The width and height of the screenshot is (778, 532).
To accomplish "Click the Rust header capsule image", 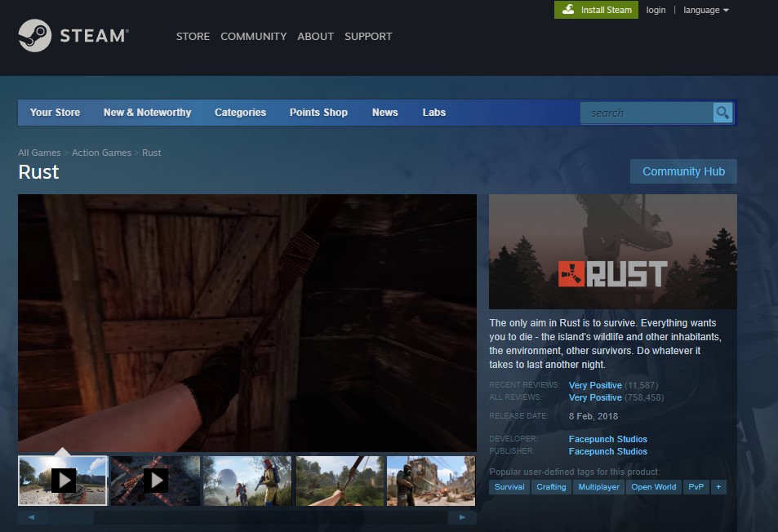I will click(x=613, y=252).
